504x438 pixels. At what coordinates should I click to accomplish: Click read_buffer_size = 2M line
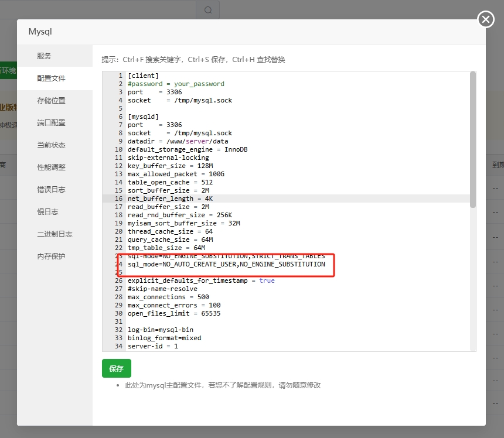pos(168,207)
